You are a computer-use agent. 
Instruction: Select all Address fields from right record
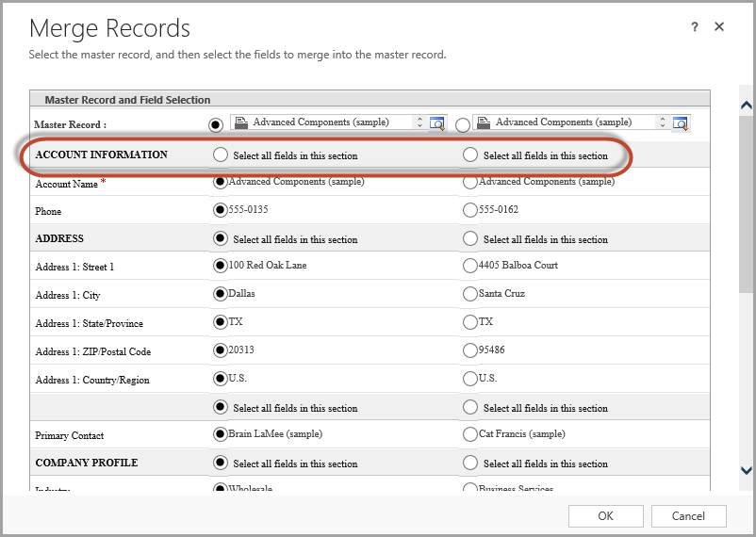(x=470, y=238)
